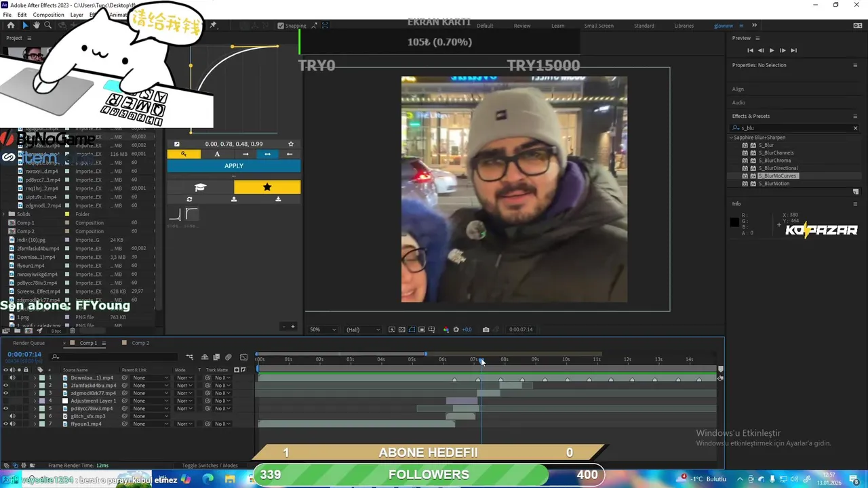Click the Reset Exposure icon in the viewer
Viewport: 868px width, 488px height.
(x=456, y=329)
